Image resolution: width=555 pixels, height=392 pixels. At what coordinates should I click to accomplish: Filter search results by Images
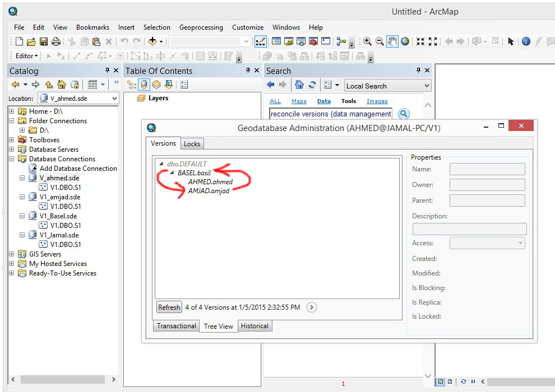pos(377,101)
